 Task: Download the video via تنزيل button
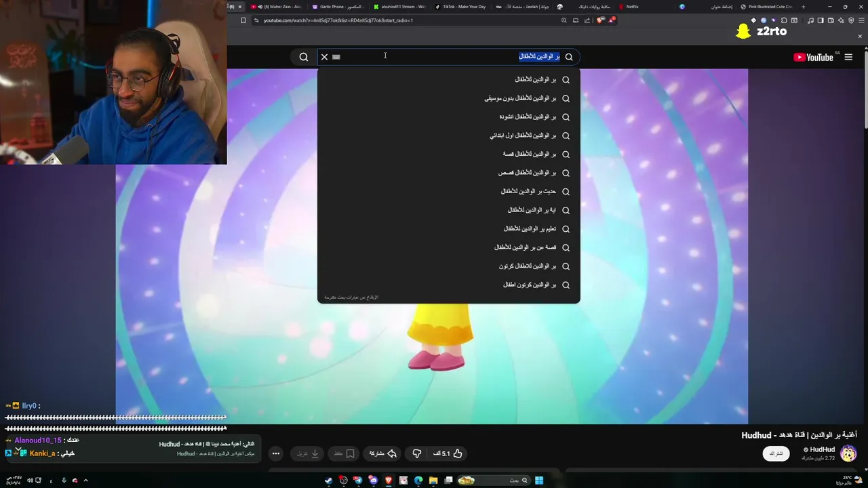[308, 453]
